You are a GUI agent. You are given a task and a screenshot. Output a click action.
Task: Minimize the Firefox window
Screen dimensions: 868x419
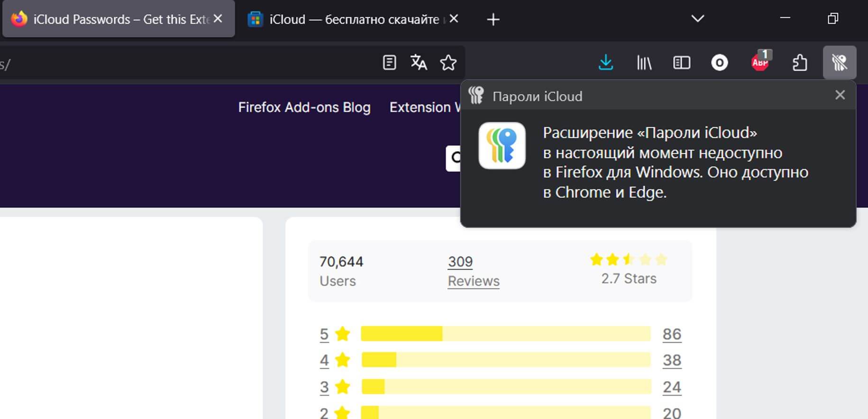785,18
